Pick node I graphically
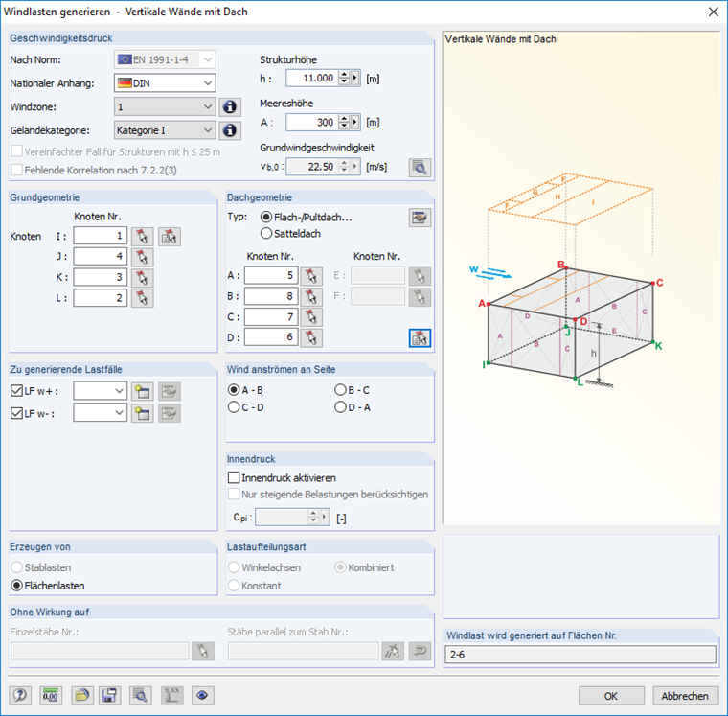Image resolution: width=728 pixels, height=716 pixels. (142, 237)
